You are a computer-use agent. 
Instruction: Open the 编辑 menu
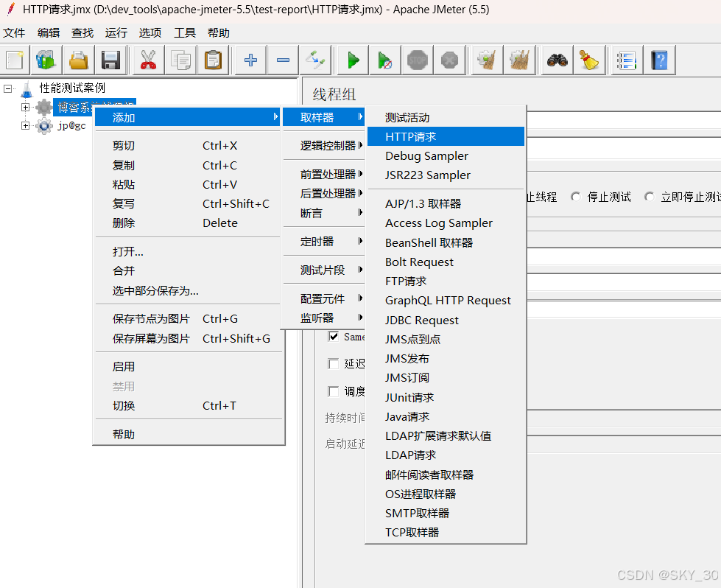(49, 33)
